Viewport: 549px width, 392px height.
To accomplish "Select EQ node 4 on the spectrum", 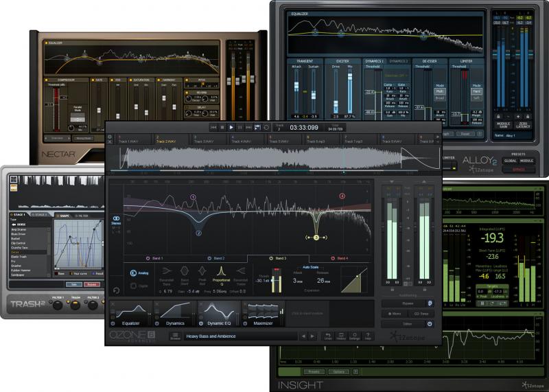I will (342, 196).
